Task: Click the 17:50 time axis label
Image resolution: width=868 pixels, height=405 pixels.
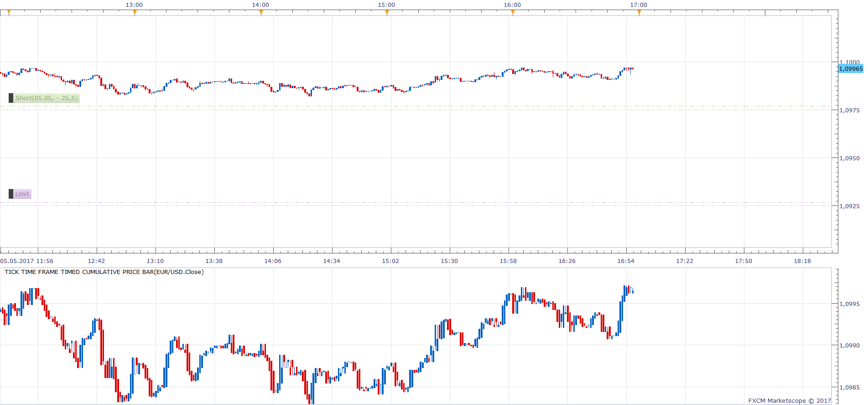Action: coord(743,261)
